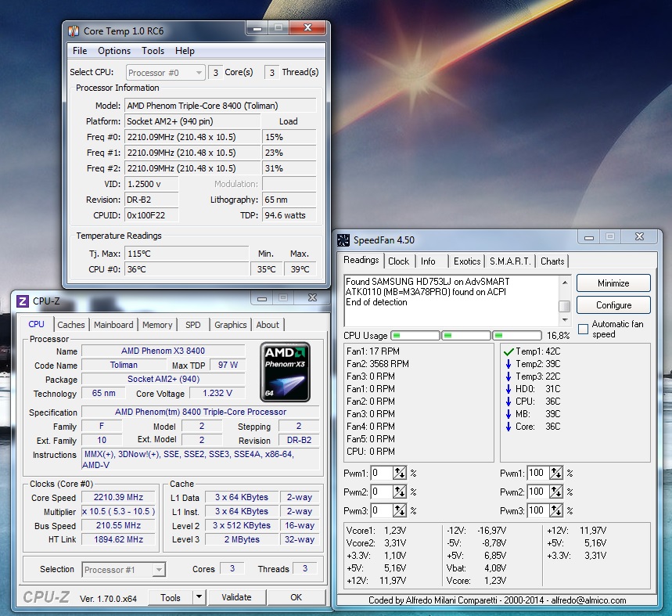
Task: Click the blue down arrow beside MB temperature
Action: click(508, 414)
